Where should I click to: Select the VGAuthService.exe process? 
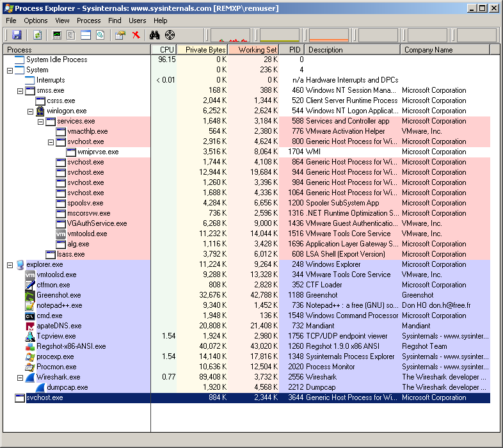click(x=97, y=223)
